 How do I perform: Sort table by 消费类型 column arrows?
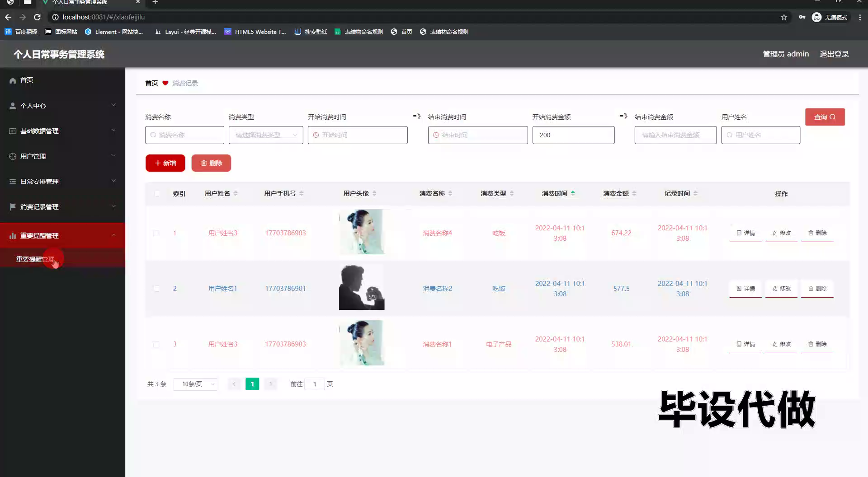pyautogui.click(x=512, y=193)
